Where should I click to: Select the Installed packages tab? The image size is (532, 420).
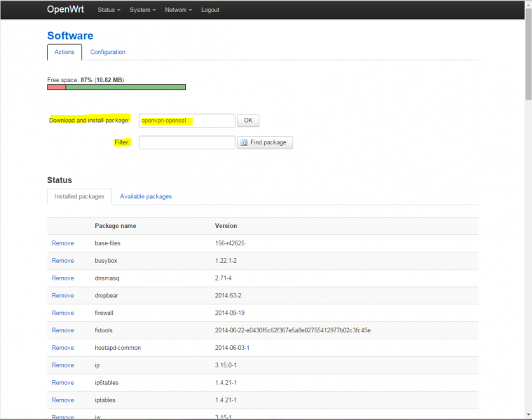click(x=79, y=196)
